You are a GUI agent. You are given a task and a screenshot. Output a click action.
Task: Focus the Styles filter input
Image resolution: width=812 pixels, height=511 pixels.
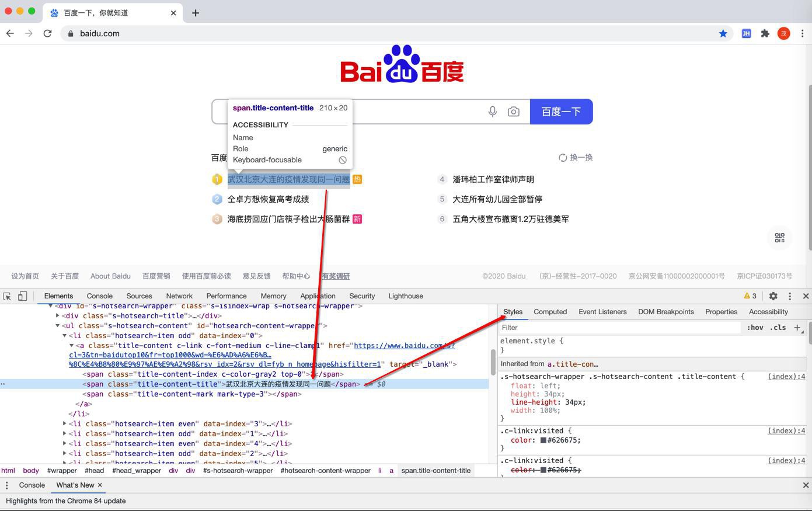[x=620, y=328]
